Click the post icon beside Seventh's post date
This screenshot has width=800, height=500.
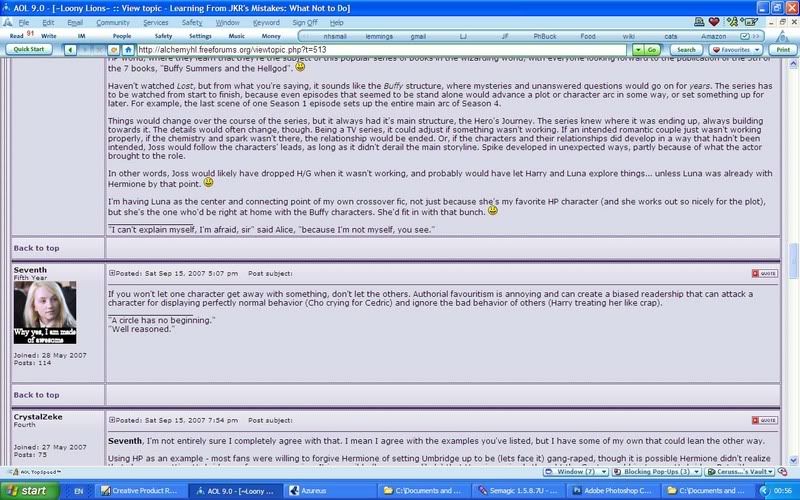pyautogui.click(x=113, y=273)
